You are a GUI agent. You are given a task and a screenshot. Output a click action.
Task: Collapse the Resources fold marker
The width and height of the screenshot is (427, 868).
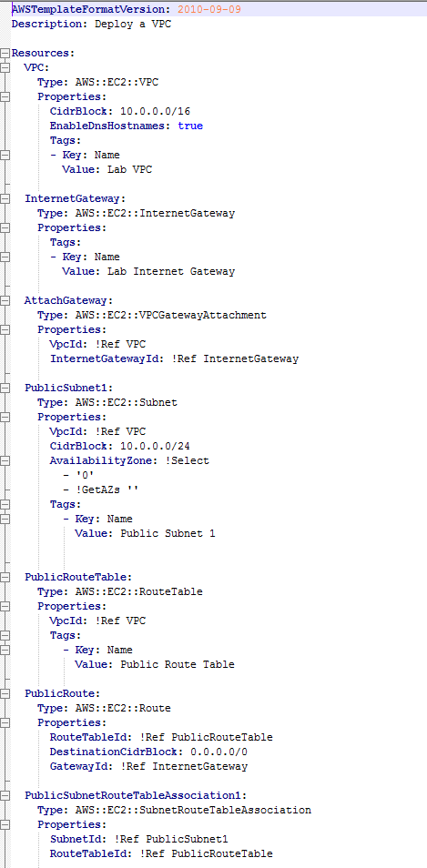(5, 53)
